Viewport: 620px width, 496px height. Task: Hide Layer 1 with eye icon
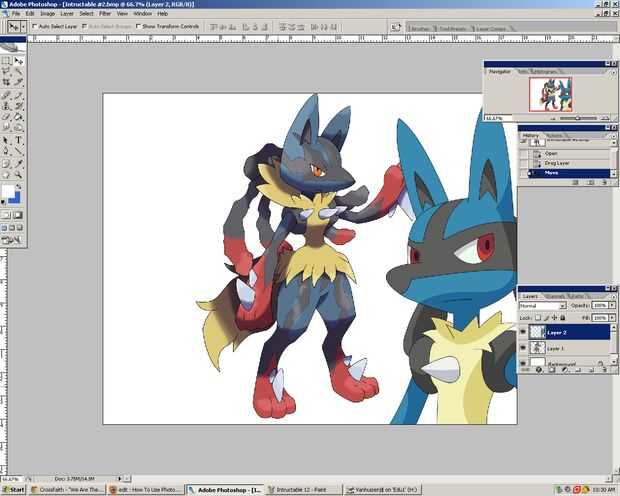523,348
